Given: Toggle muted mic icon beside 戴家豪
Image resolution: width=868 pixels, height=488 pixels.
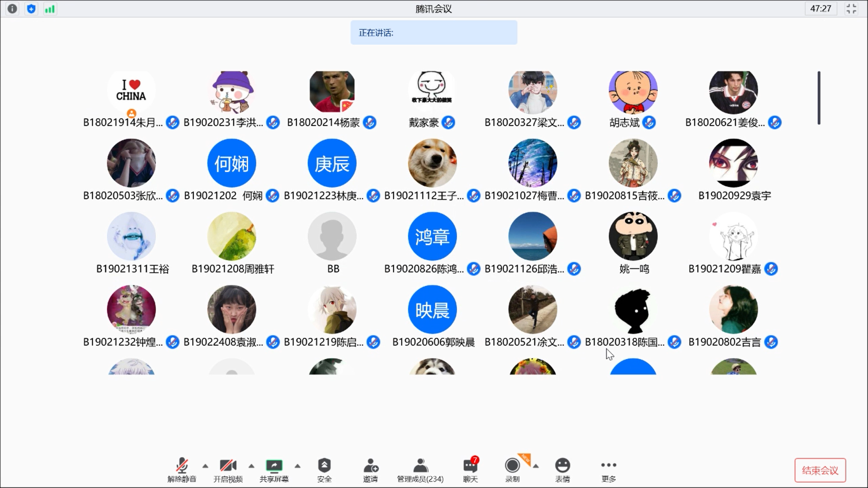Looking at the screenshot, I should tap(448, 122).
